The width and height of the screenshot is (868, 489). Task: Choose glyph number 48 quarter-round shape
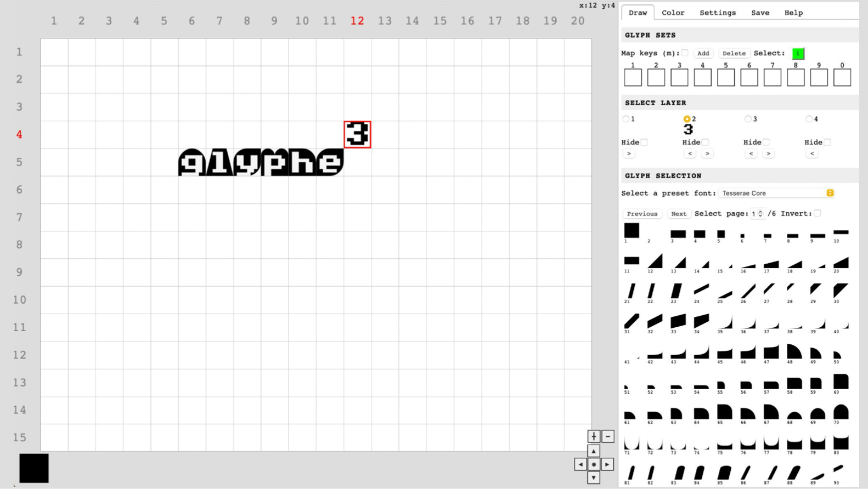(794, 352)
